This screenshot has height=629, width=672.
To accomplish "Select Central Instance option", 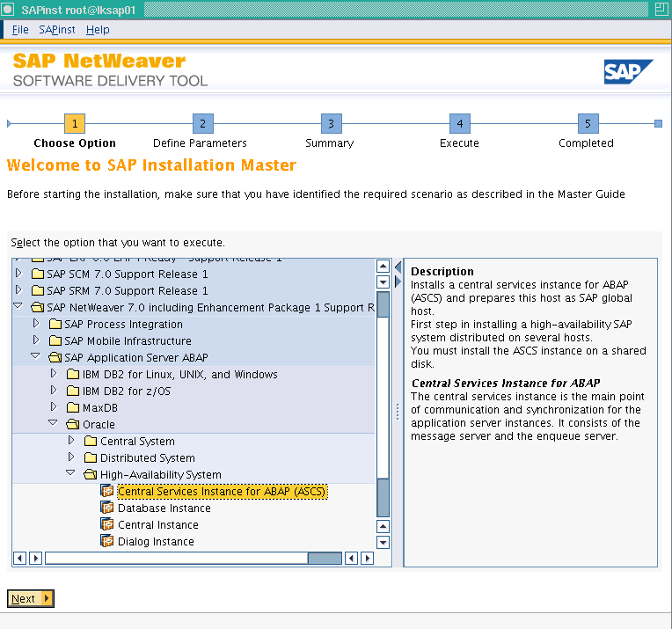I will 158,525.
